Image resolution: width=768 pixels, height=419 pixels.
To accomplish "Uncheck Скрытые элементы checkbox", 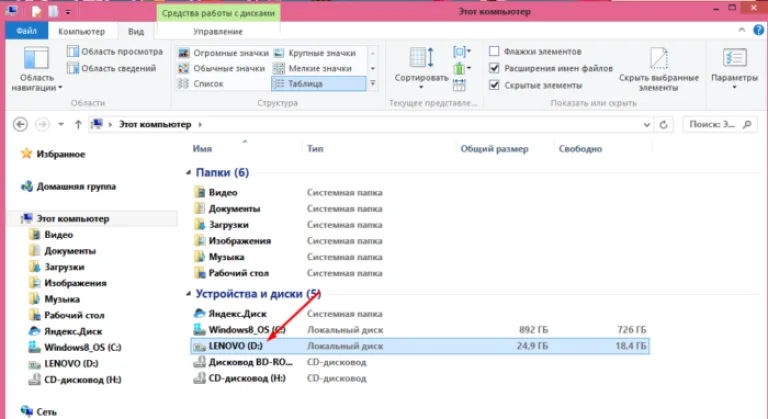I will (x=494, y=85).
